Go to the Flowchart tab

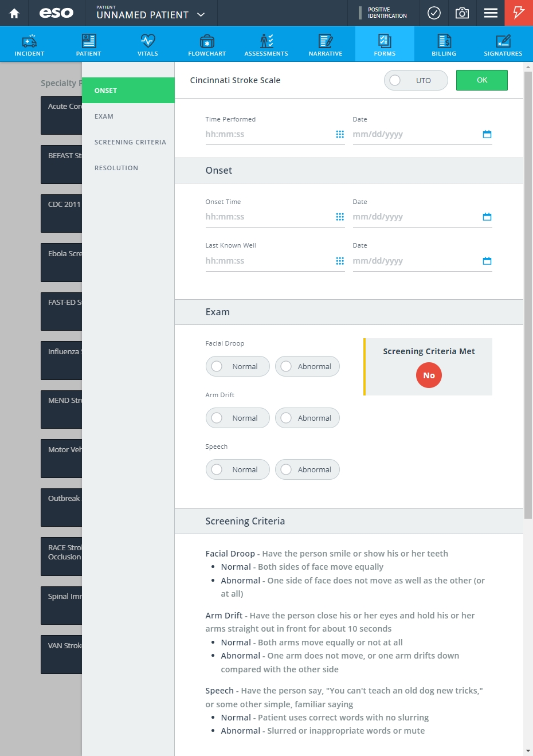pos(207,44)
